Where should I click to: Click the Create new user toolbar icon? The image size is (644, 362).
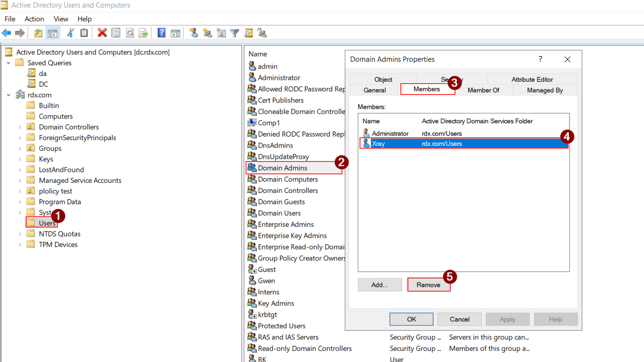[193, 33]
